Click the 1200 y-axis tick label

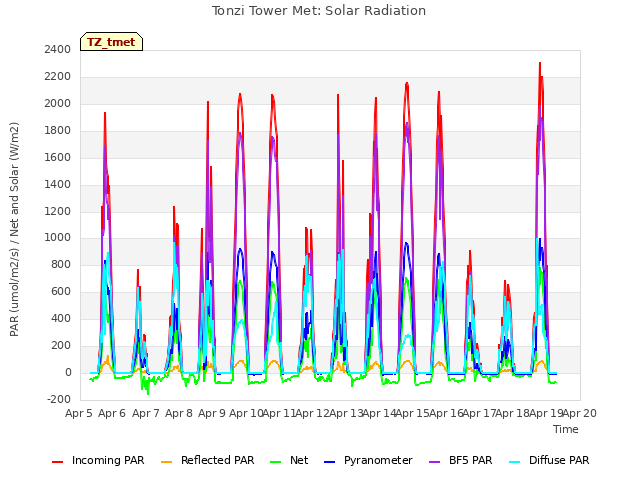58,211
